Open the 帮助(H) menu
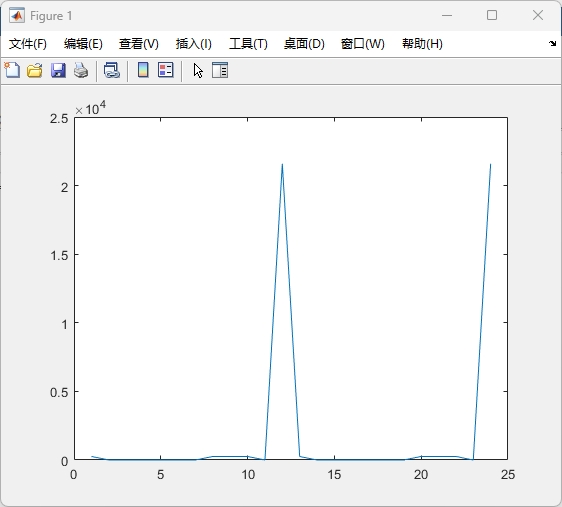Image resolution: width=562 pixels, height=507 pixels. [422, 44]
